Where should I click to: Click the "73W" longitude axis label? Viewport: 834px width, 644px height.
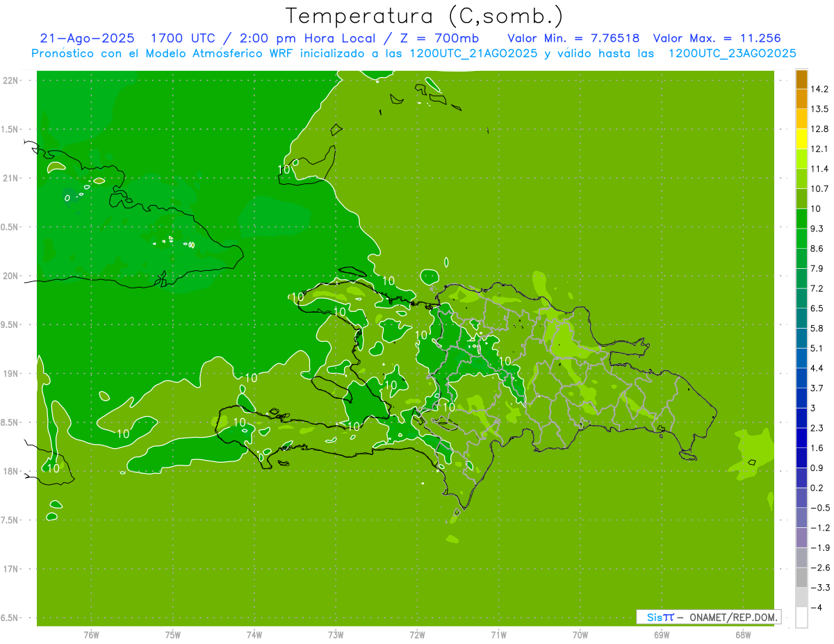[336, 635]
